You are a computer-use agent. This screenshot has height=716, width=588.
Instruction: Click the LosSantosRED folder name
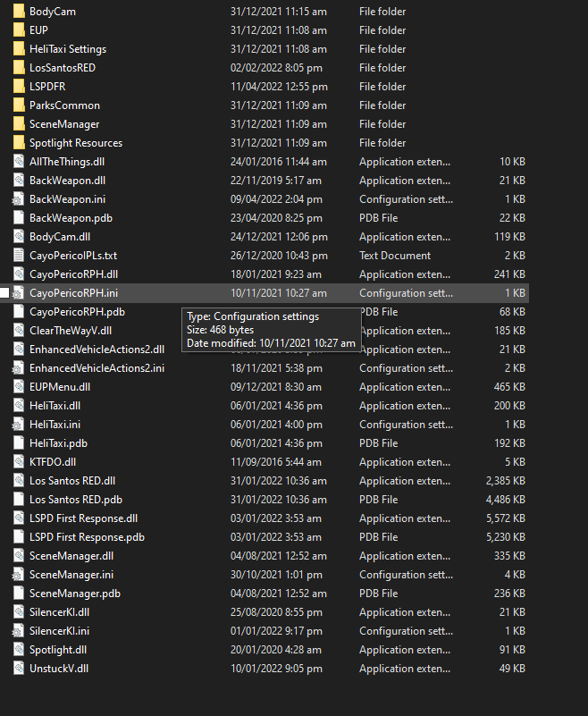pyautogui.click(x=63, y=68)
